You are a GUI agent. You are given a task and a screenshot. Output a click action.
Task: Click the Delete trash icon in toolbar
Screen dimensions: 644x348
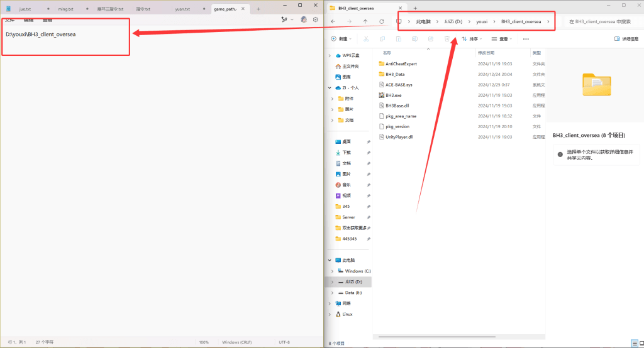(x=447, y=39)
